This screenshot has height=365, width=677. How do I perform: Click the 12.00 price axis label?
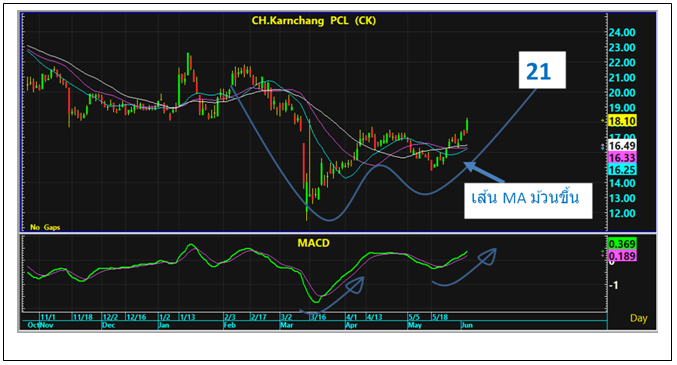point(622,213)
